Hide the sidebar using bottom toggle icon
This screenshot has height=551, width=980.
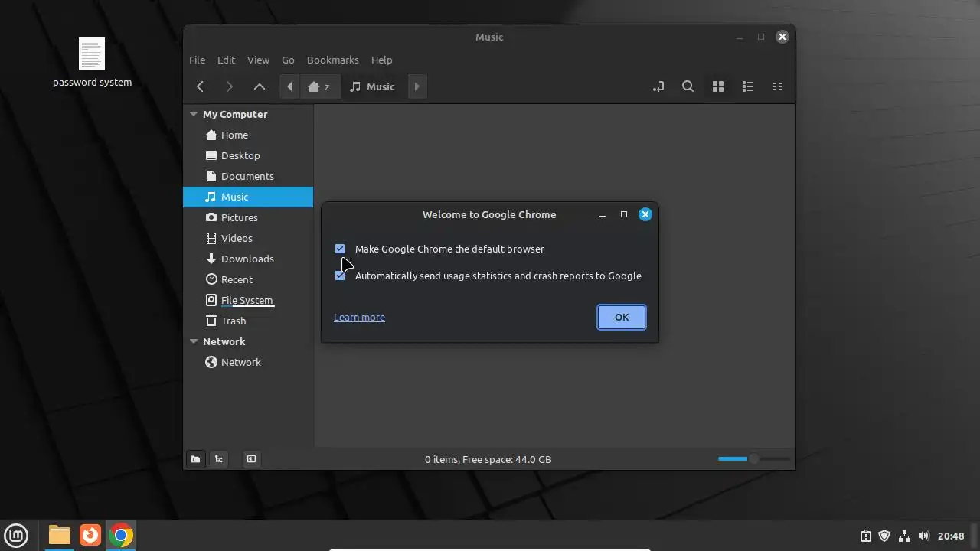251,459
